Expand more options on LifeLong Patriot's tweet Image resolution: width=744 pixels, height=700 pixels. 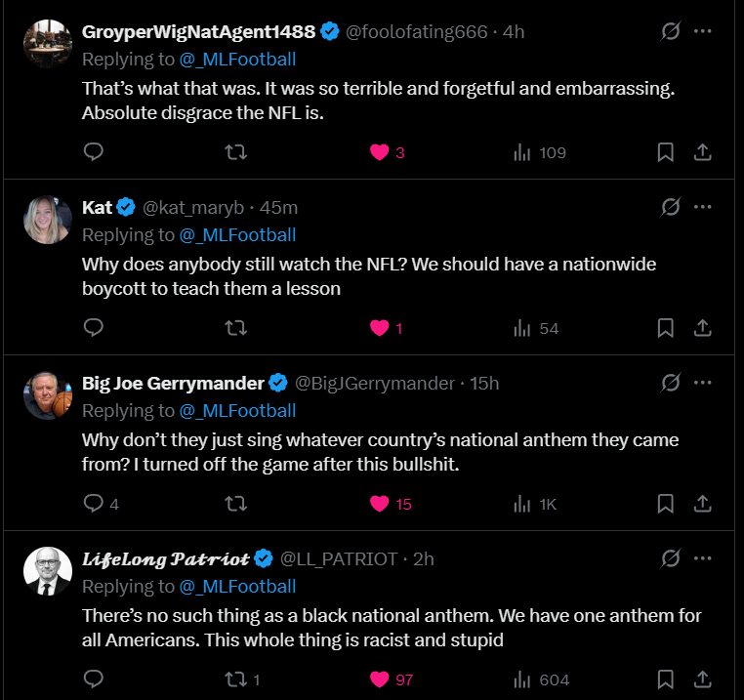[x=702, y=558]
